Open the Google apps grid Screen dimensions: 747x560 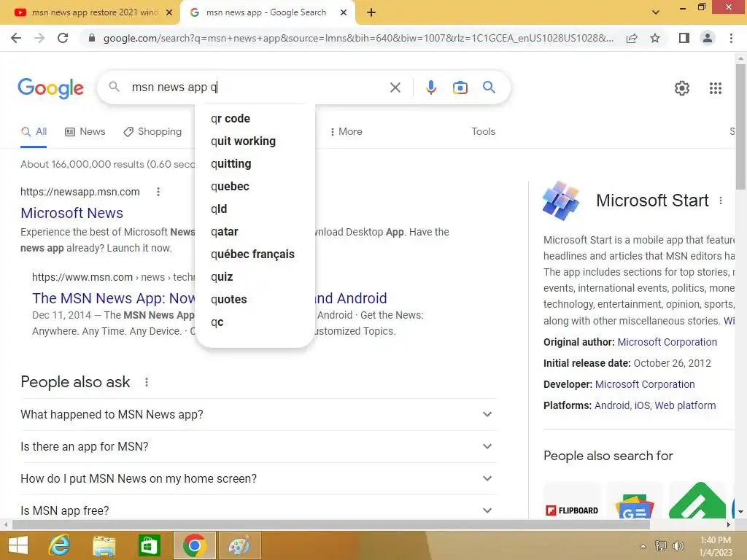[715, 88]
